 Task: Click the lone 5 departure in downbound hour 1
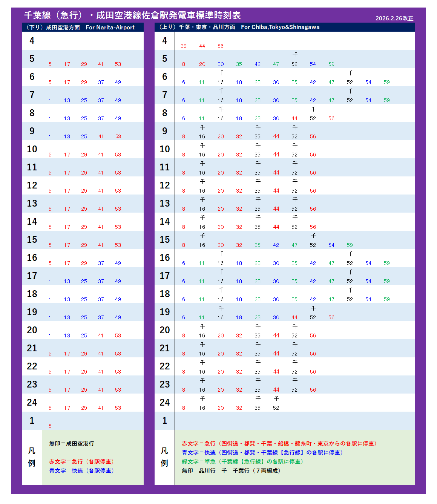pos(50,426)
